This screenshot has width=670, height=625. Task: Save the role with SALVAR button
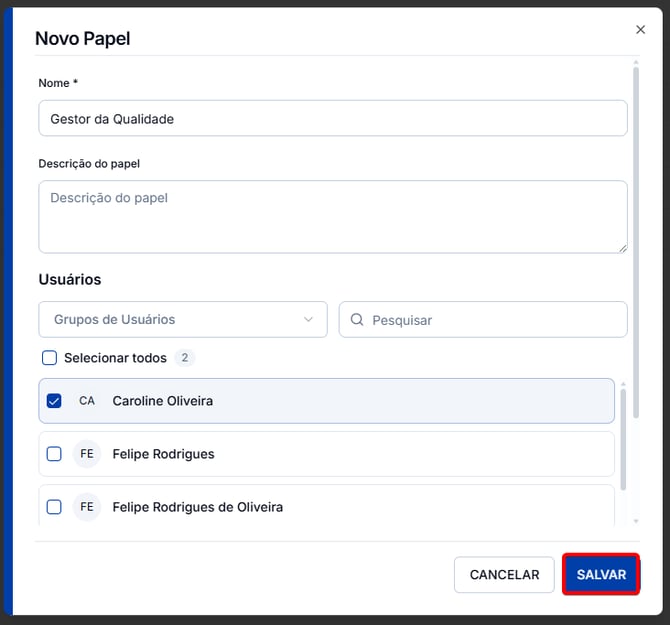pyautogui.click(x=601, y=575)
